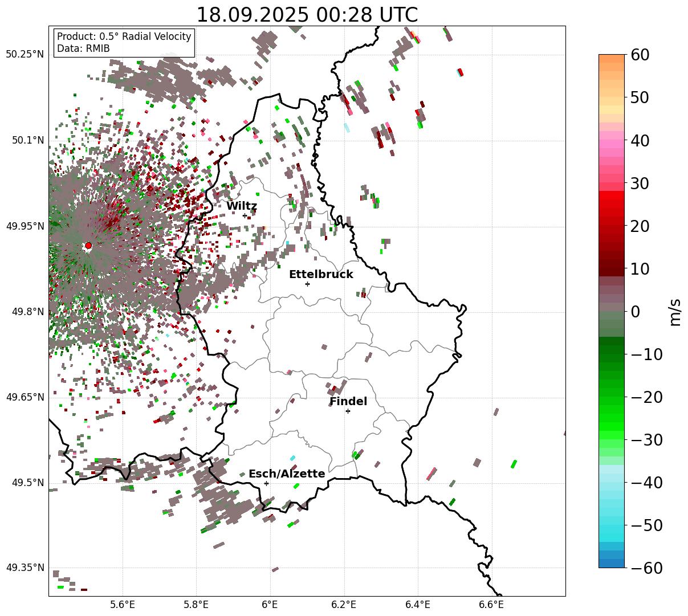
Task: Click the 40 colorbar tick label
Action: pos(641,140)
